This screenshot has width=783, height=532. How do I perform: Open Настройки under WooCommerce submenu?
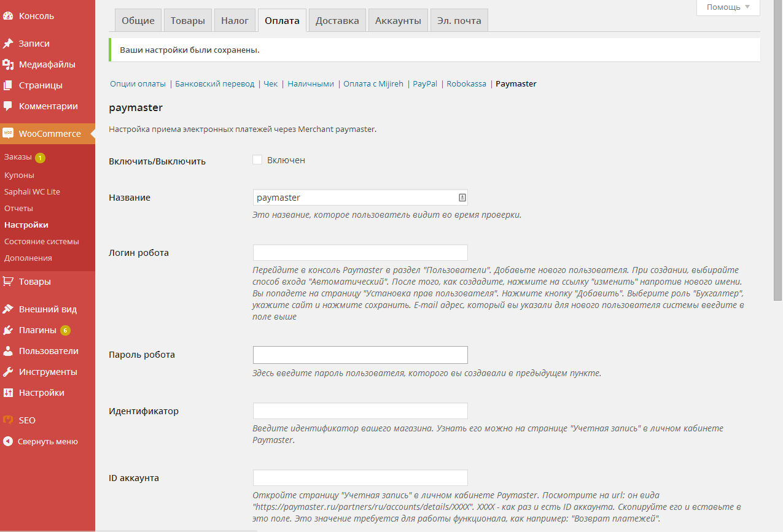[x=26, y=225]
